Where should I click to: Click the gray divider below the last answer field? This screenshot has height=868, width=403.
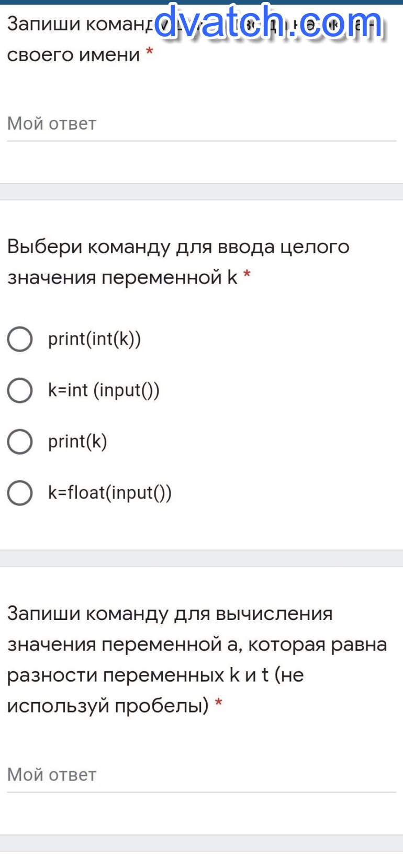point(201,842)
